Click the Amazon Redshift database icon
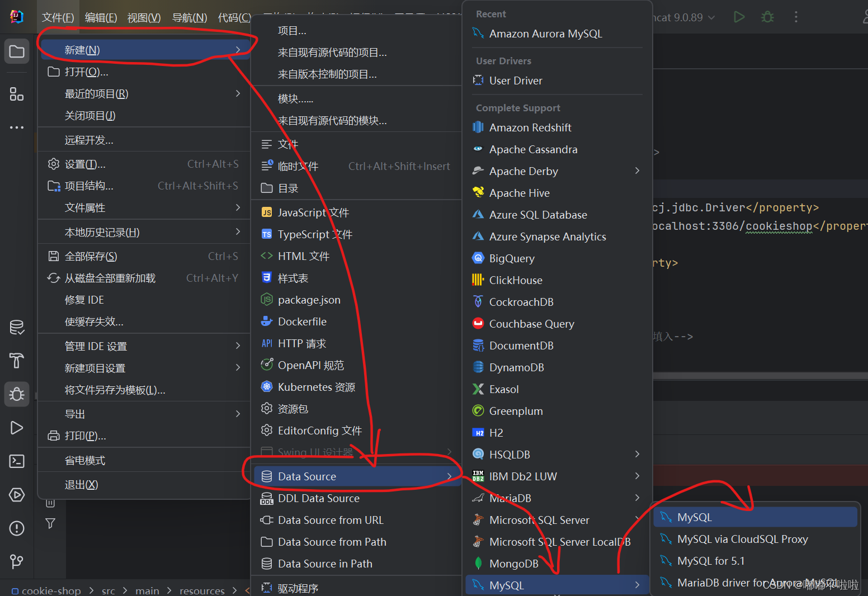The width and height of the screenshot is (868, 596). click(x=478, y=127)
